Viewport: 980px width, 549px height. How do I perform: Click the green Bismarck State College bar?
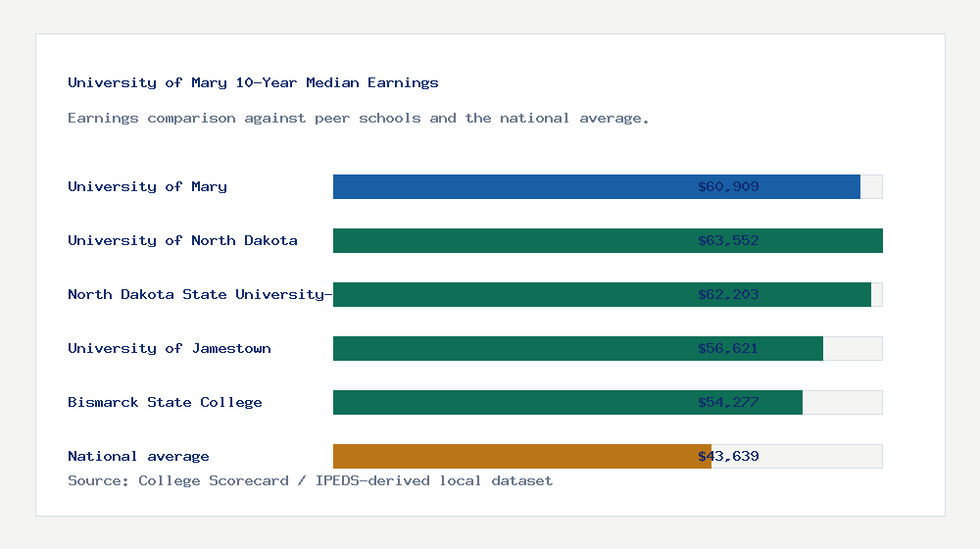[567, 402]
